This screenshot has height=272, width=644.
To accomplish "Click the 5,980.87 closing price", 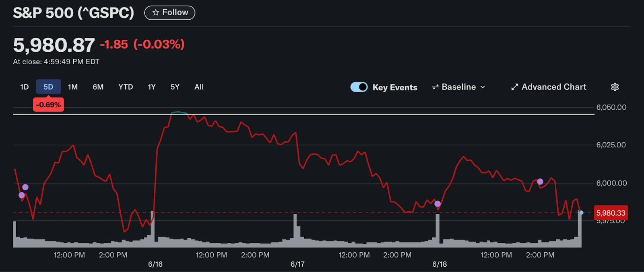I will 54,45.
